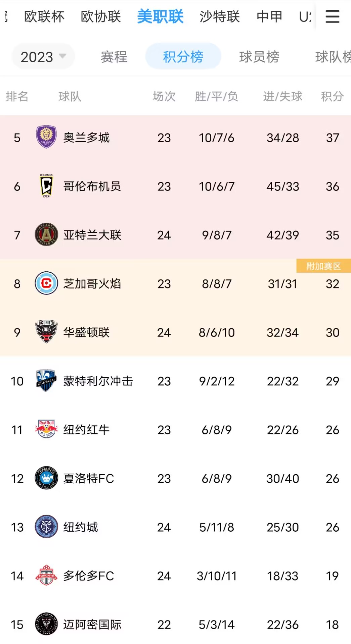Viewport: 351px width, 644px height.
Task: Switch to the 欧联杯 league tab
Action: [44, 16]
